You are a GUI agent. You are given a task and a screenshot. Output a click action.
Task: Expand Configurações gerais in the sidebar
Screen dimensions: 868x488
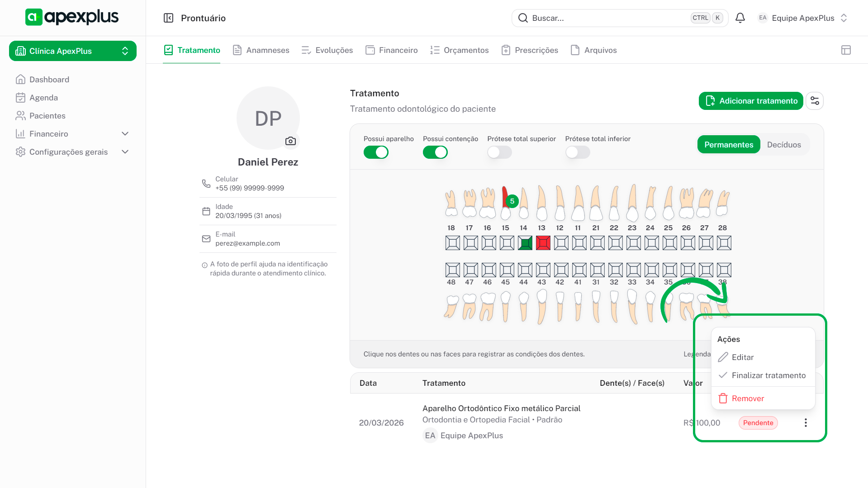[125, 152]
